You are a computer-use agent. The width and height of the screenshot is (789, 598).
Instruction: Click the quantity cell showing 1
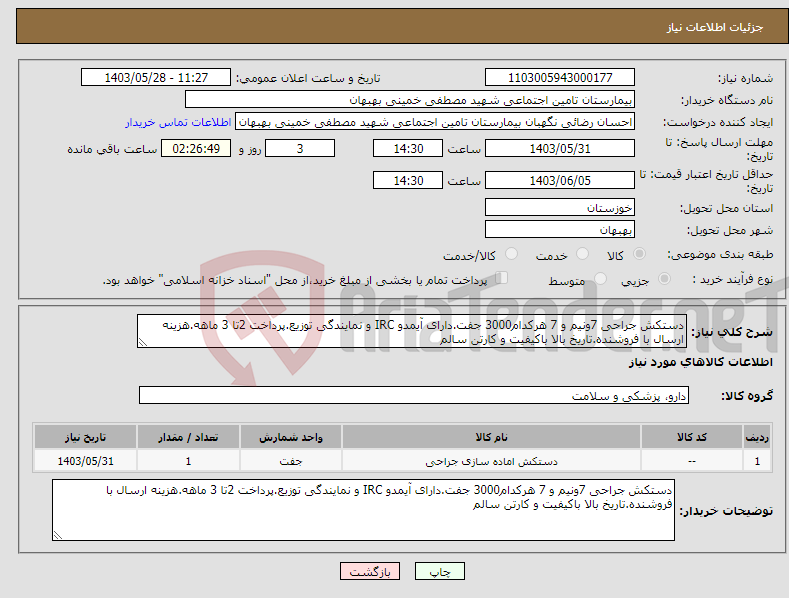point(188,461)
